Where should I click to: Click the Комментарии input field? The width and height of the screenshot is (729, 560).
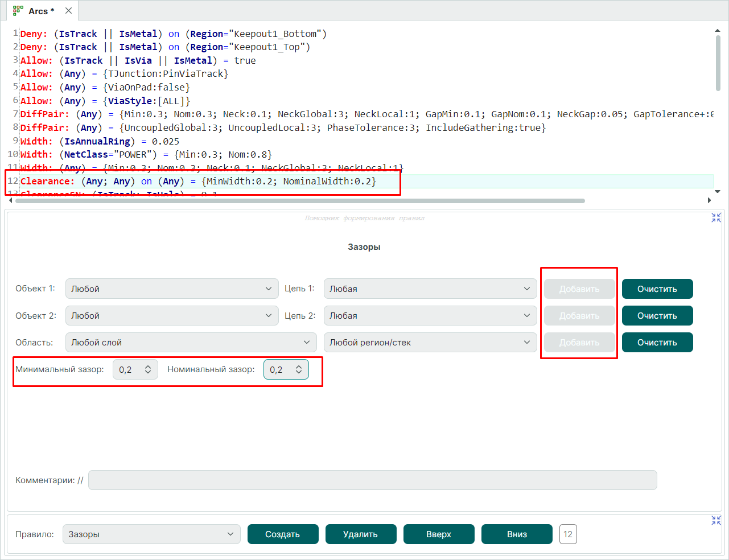pos(372,480)
